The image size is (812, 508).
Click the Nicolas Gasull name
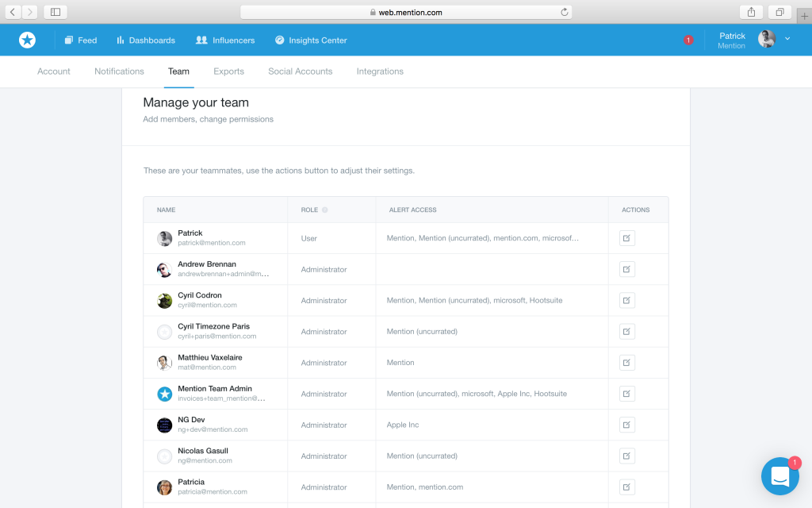(x=202, y=451)
